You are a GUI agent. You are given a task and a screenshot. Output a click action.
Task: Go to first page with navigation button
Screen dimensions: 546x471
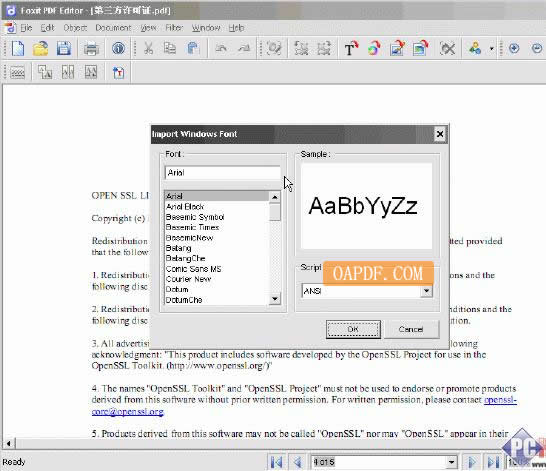coord(276,462)
